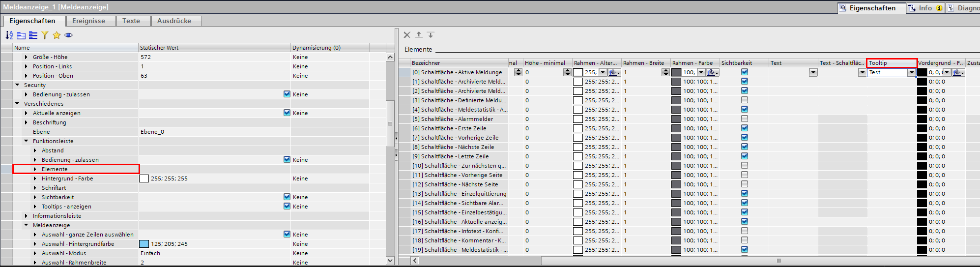Viewport: 980px width, 267px height.
Task: Toggle the Tooltips - anzeigen checkbox
Action: pos(287,207)
